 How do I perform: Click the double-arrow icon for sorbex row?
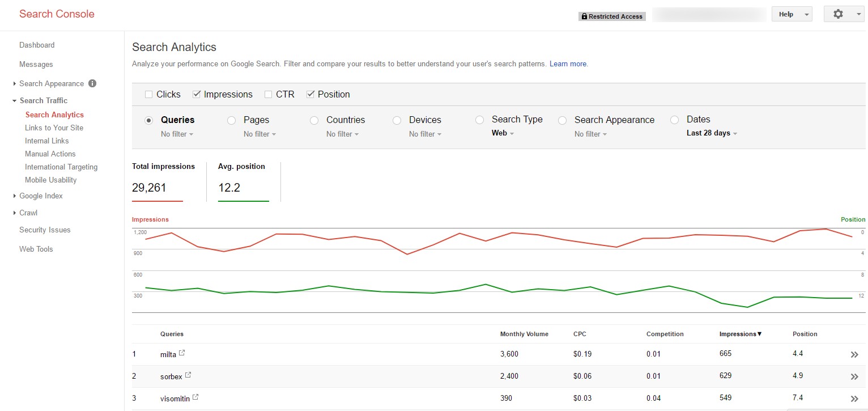(x=854, y=377)
